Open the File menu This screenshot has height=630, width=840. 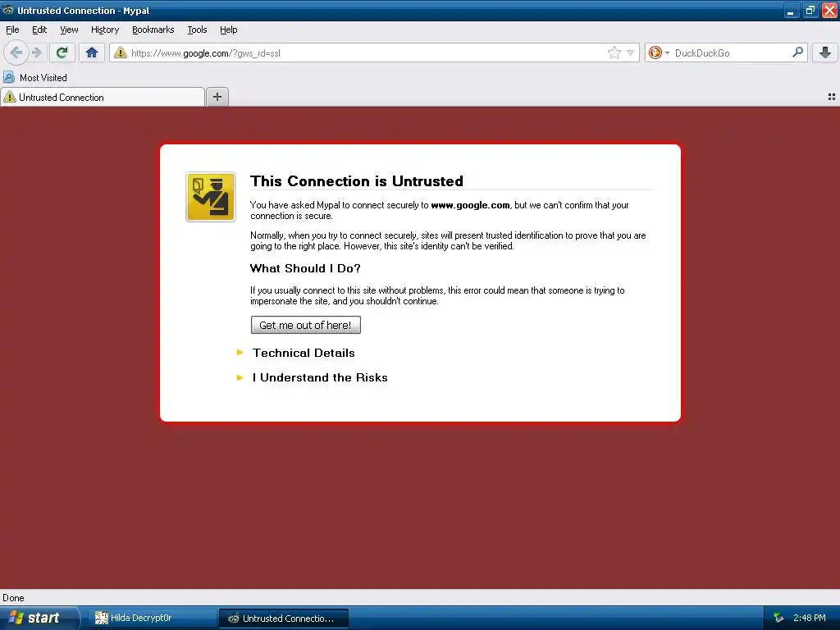pyautogui.click(x=12, y=30)
